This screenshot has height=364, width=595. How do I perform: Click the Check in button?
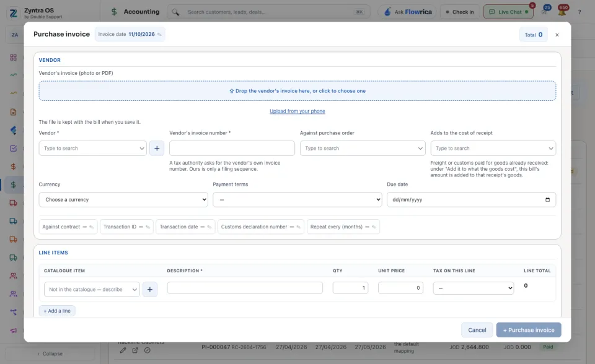coord(460,12)
